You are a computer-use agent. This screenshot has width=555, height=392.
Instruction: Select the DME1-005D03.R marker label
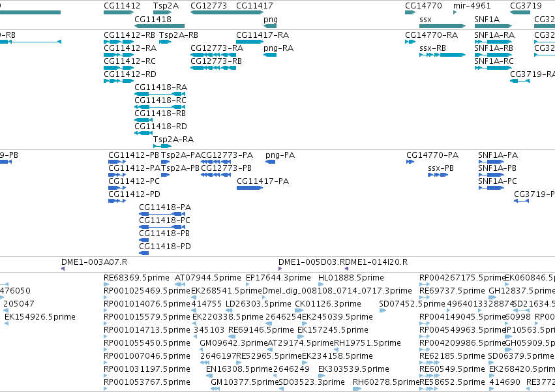point(312,262)
